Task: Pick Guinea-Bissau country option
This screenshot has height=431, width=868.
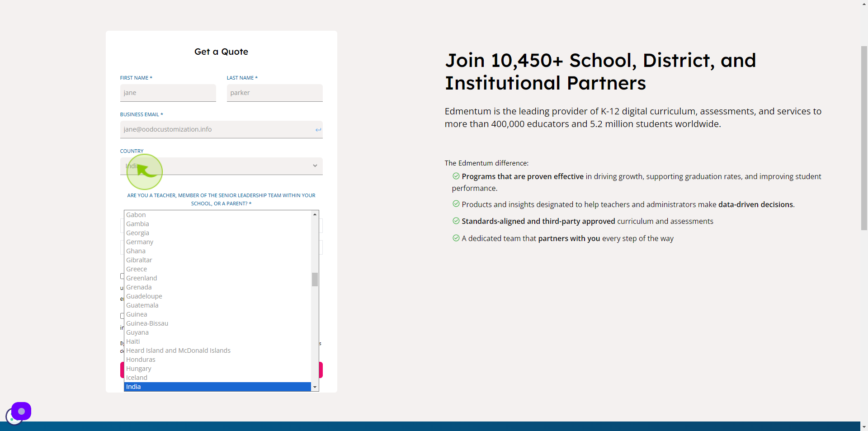Action: [217, 323]
